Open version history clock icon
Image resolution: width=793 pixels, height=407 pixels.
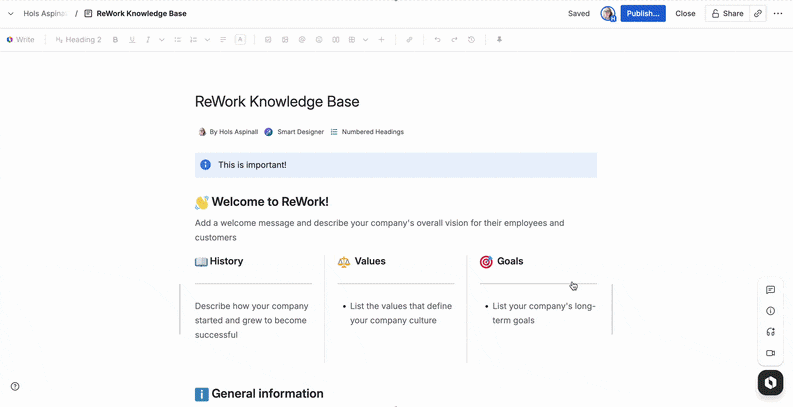coord(471,39)
